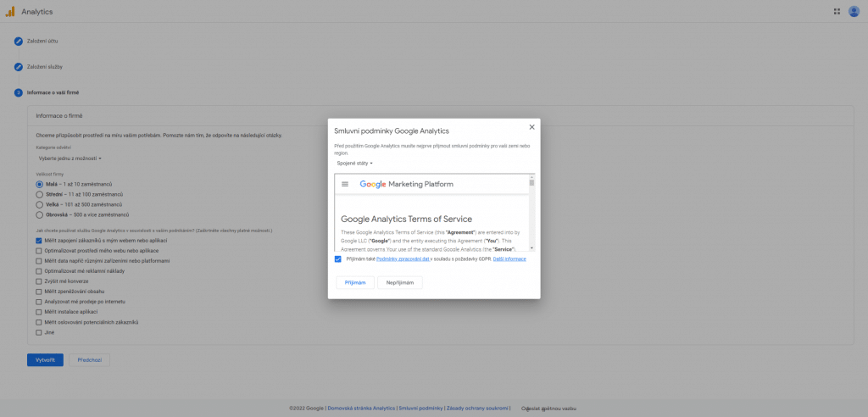Toggle the GDPR Přijímám také checkbox
Screen dimensions: 868x417
337,259
